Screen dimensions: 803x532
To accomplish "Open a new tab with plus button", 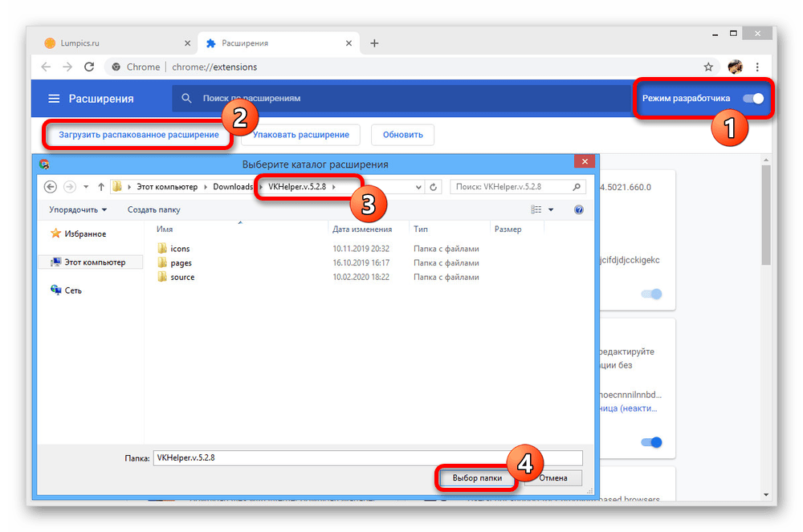I will point(374,43).
